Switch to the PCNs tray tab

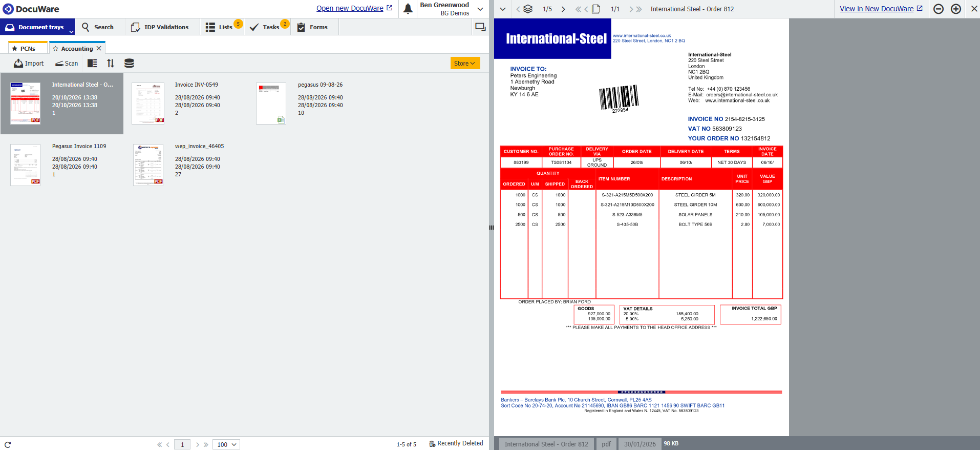[x=28, y=49]
